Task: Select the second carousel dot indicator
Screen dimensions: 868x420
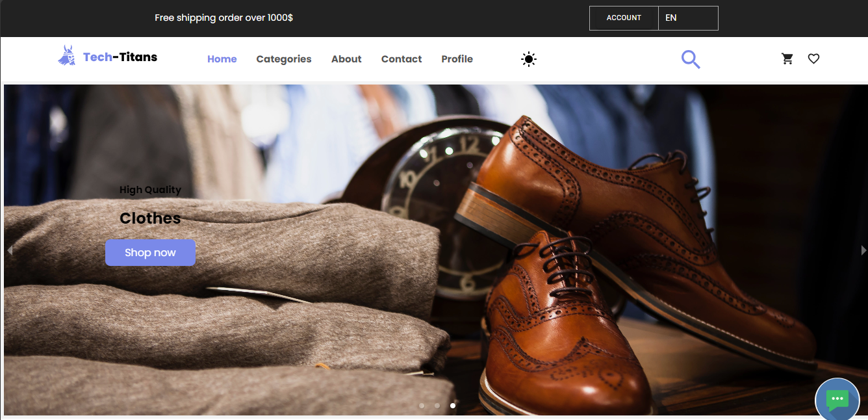Action: 437,405
